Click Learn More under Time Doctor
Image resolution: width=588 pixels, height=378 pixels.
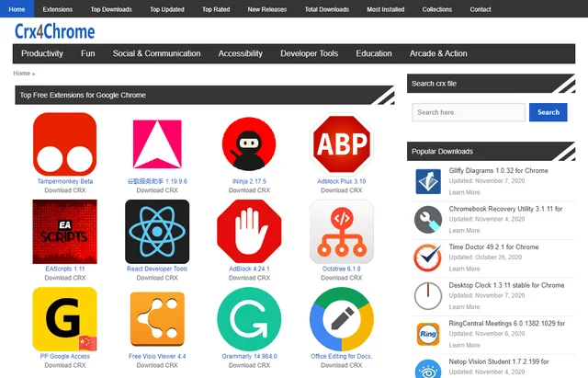tap(464, 269)
